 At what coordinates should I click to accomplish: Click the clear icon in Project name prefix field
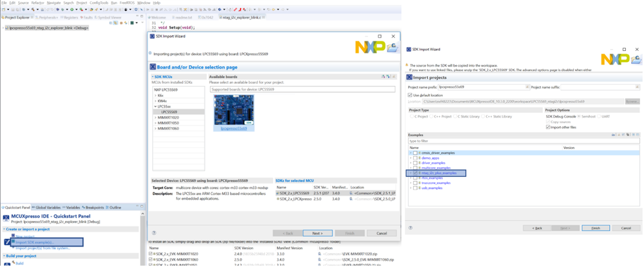point(527,87)
